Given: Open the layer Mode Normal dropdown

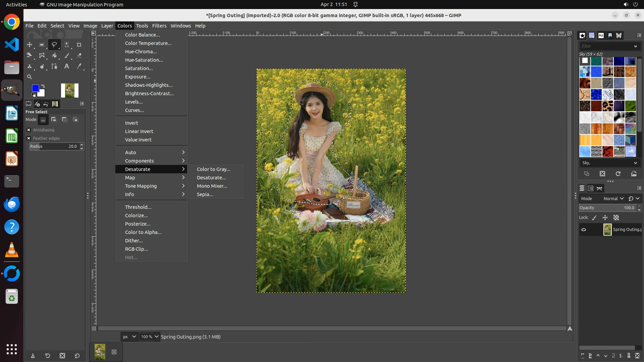Looking at the screenshot, I should [613, 198].
